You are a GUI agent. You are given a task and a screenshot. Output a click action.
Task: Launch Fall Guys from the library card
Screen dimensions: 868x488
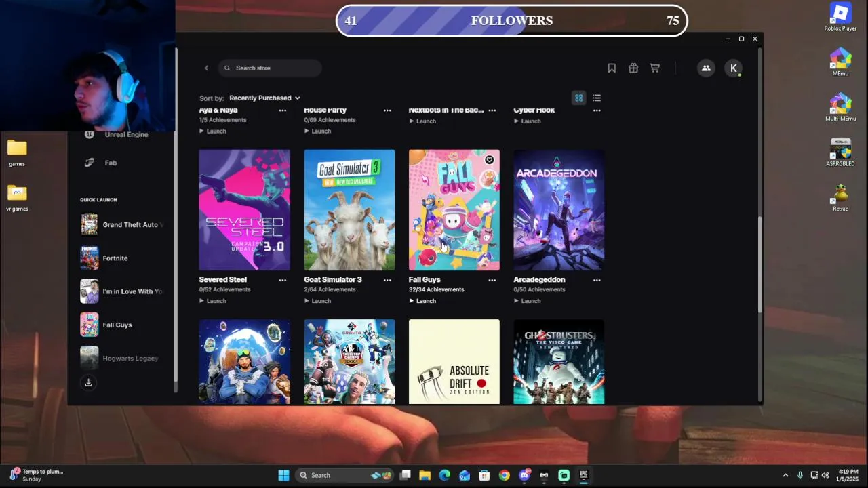(x=422, y=301)
